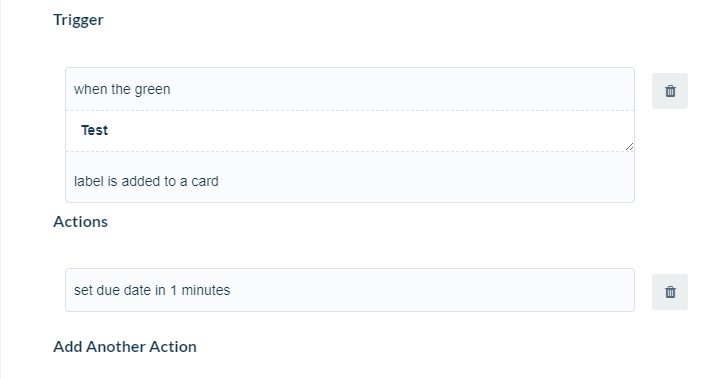This screenshot has width=702, height=379.
Task: Remove the set due date action via trash icon
Action: tap(670, 292)
